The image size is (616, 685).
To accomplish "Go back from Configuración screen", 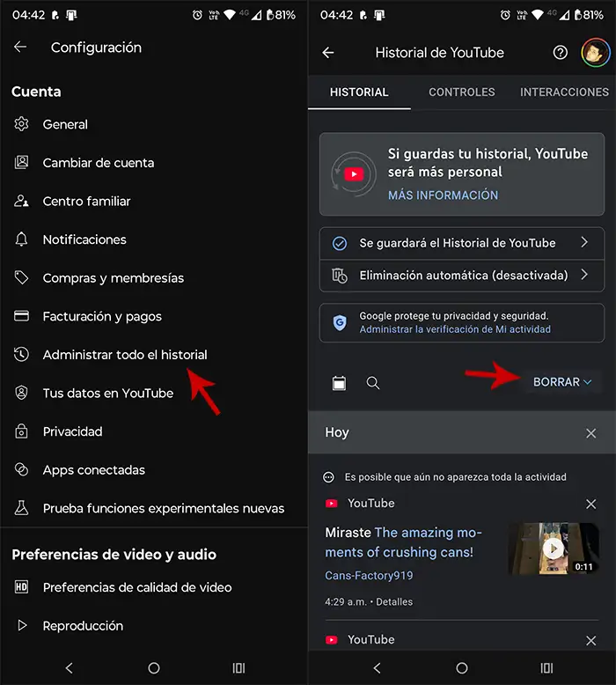I will [x=20, y=48].
